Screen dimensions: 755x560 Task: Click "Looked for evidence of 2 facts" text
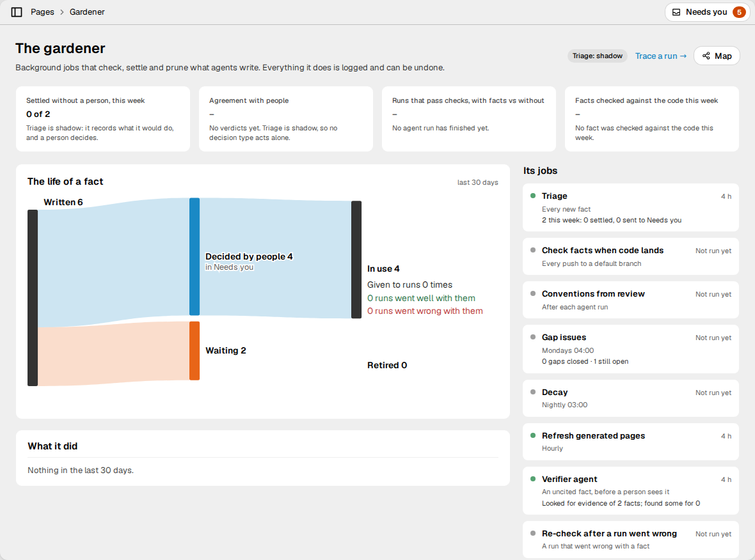621,503
